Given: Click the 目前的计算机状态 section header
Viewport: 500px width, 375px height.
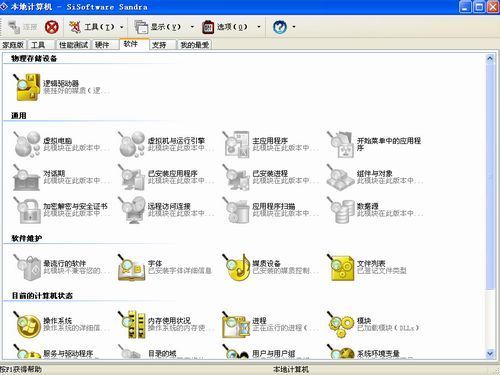Looking at the screenshot, I should [x=42, y=296].
